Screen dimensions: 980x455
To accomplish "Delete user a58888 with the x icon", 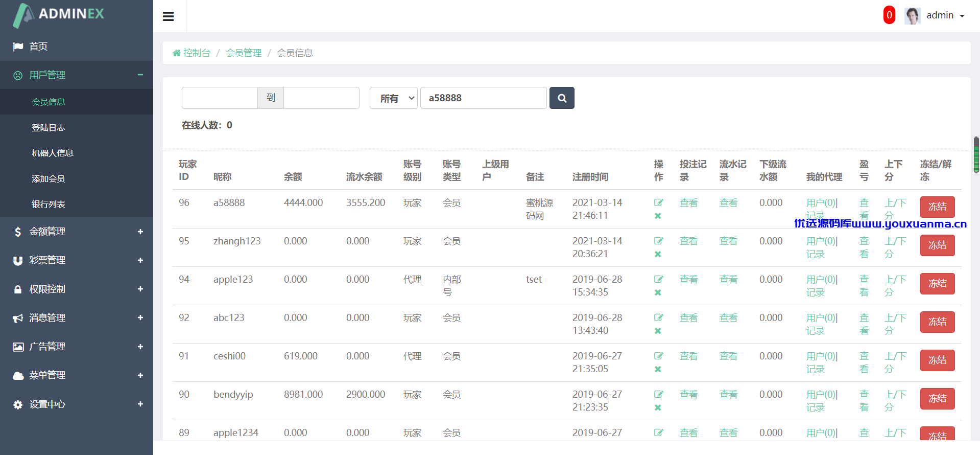I will pyautogui.click(x=658, y=216).
